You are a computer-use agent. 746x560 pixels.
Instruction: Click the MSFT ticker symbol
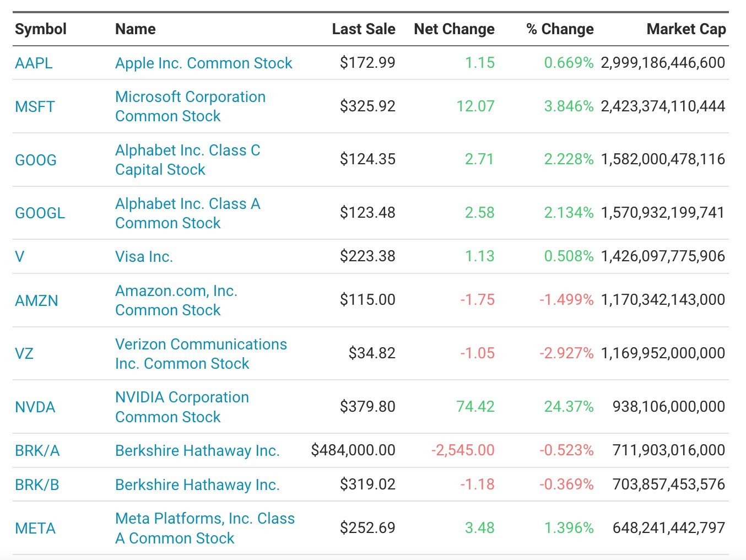[35, 106]
